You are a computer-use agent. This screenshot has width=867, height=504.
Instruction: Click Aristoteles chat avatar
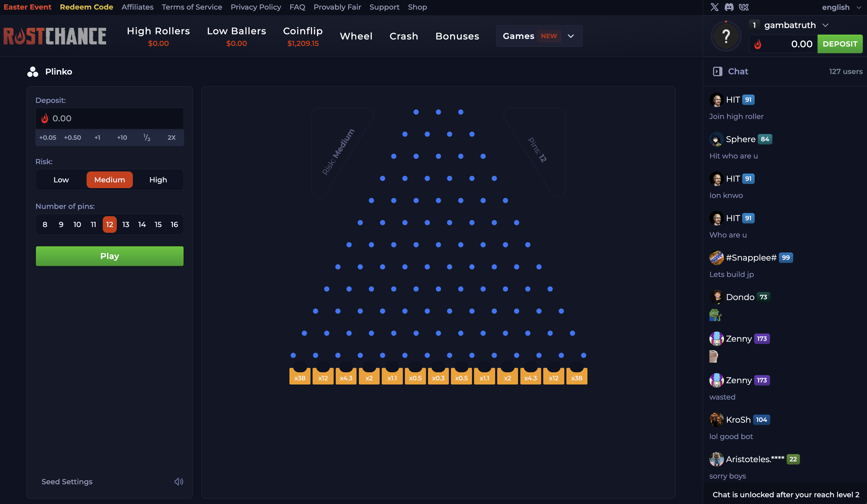click(x=717, y=459)
